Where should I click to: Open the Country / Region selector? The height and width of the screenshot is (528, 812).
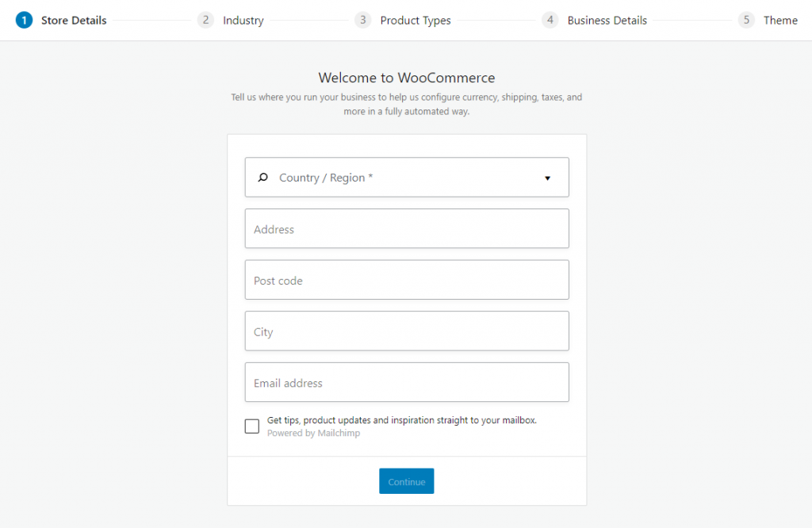point(406,178)
